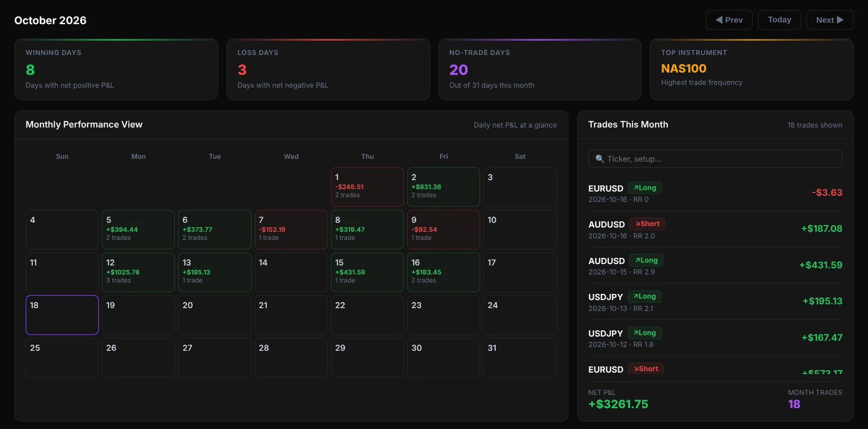The image size is (868, 429).
Task: Click Long badge on USDJPY 2026-10-13 trade
Action: pos(645,296)
